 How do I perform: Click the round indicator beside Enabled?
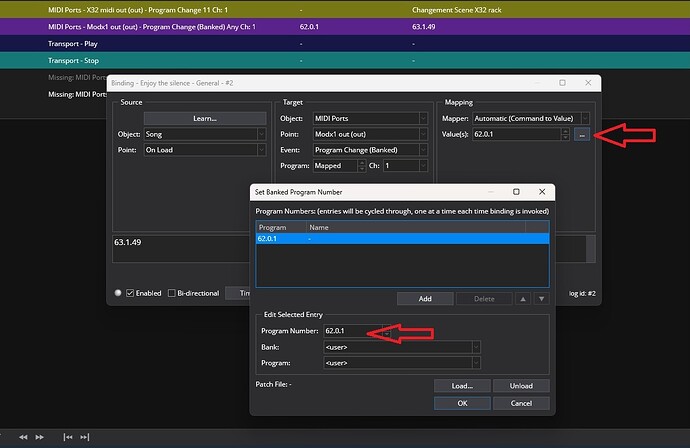click(118, 293)
